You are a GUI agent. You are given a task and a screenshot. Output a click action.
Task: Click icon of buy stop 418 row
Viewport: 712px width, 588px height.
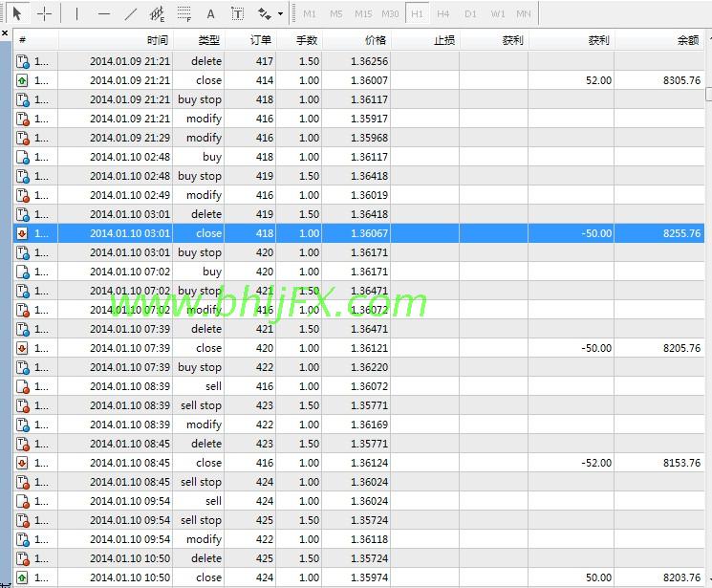(x=22, y=99)
